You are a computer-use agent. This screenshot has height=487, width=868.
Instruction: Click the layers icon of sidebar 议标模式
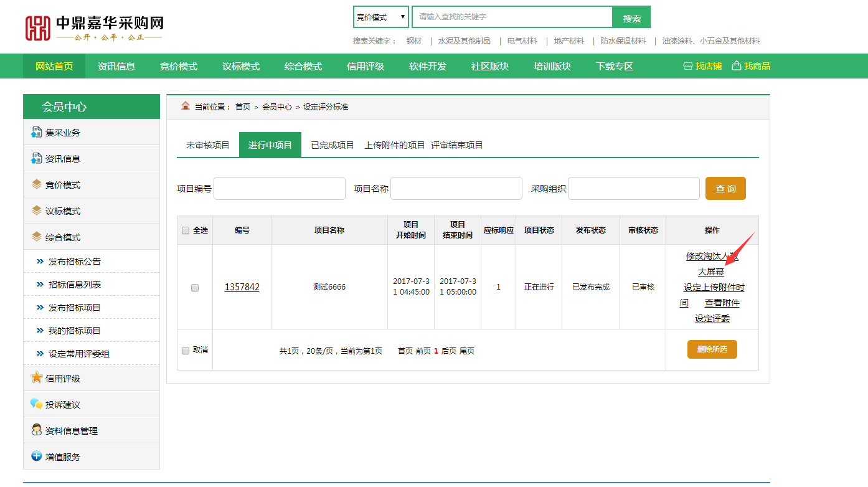tap(37, 210)
